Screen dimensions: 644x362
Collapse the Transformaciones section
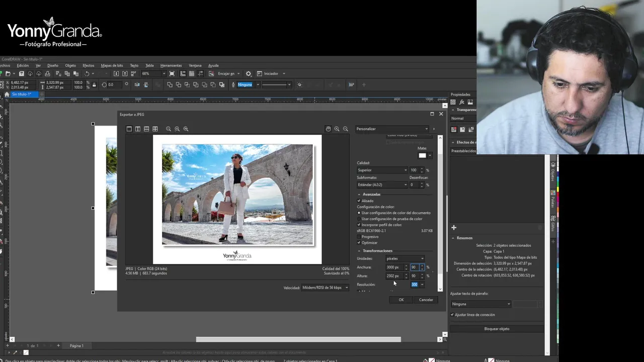coord(359,251)
